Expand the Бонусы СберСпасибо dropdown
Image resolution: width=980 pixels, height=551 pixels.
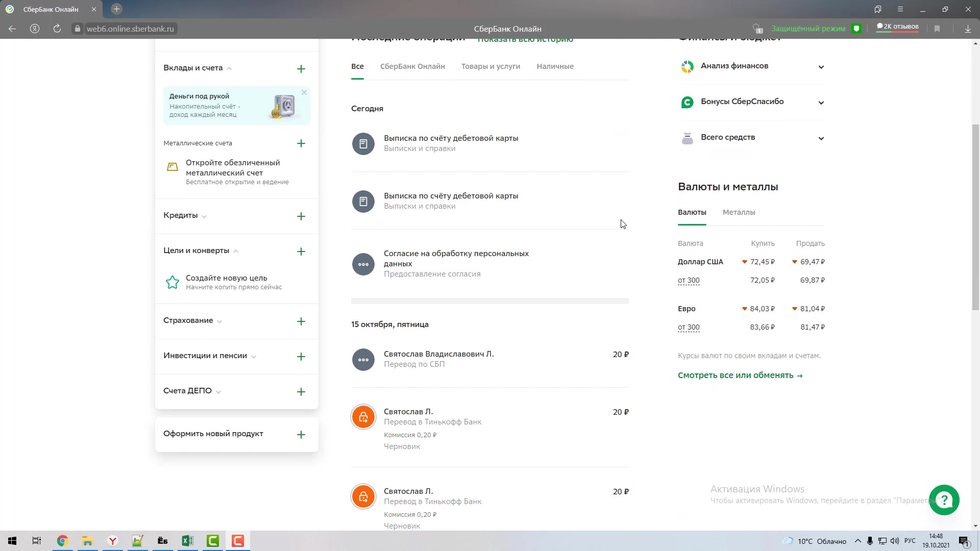click(x=821, y=103)
